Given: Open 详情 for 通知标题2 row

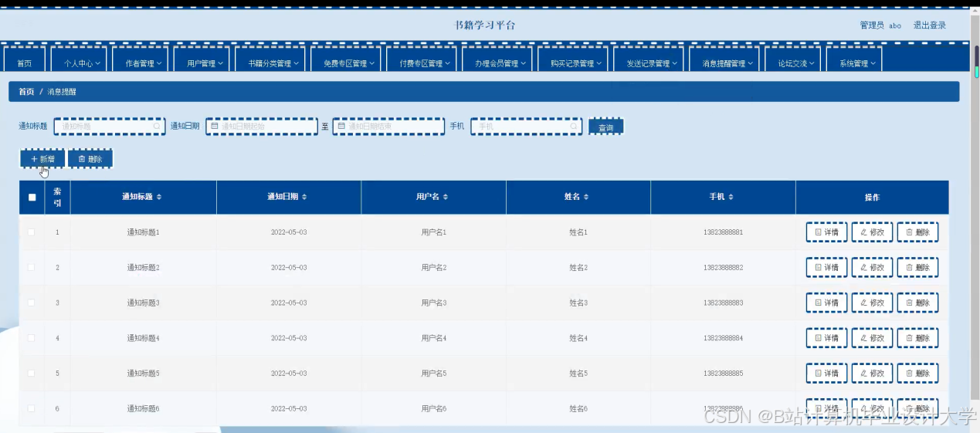Looking at the screenshot, I should click(x=826, y=268).
